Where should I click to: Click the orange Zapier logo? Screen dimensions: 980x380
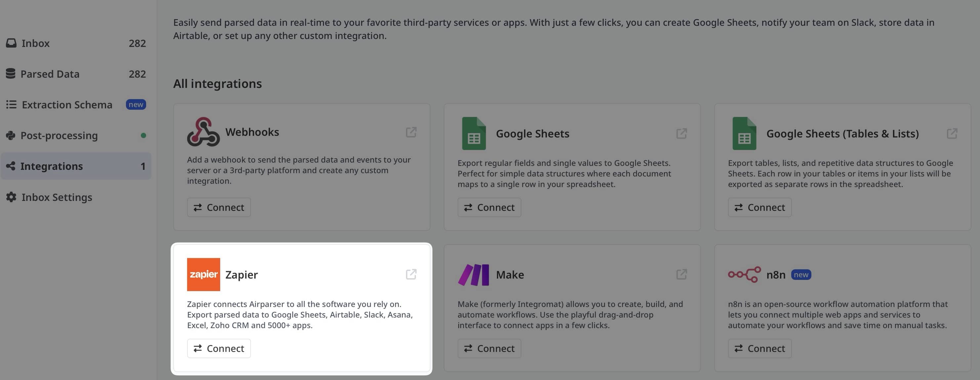click(204, 274)
